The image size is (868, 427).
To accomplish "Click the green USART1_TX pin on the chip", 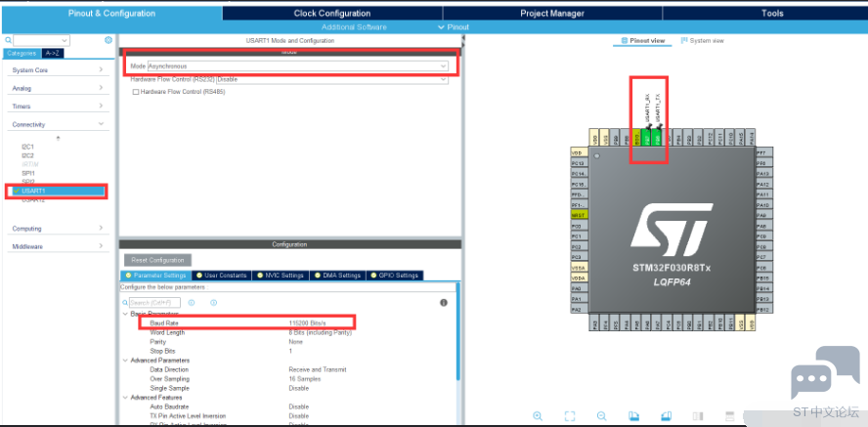I will [x=657, y=140].
